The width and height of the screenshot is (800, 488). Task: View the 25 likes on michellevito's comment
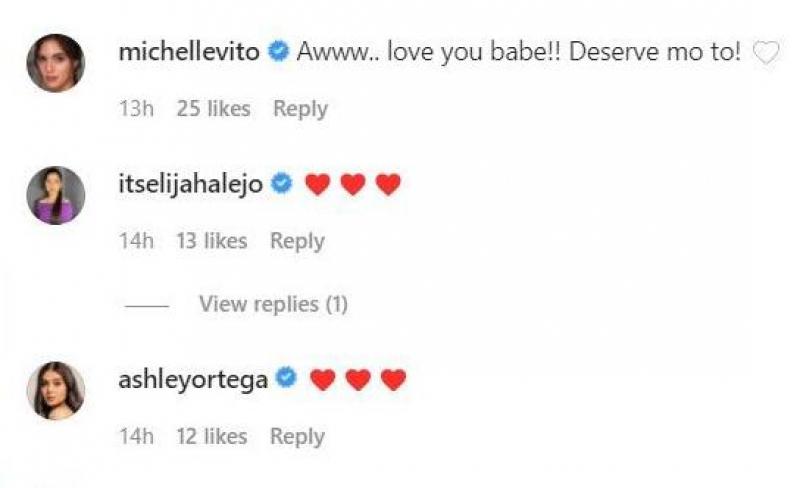click(213, 109)
